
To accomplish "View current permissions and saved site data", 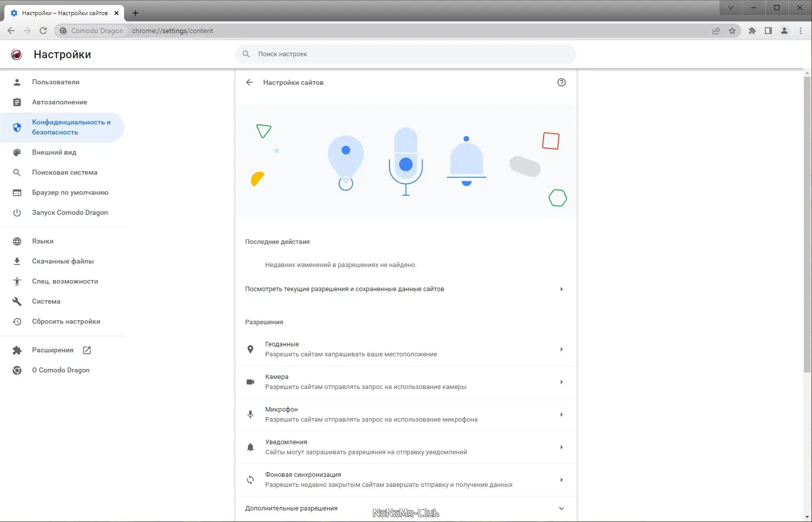I will point(405,289).
